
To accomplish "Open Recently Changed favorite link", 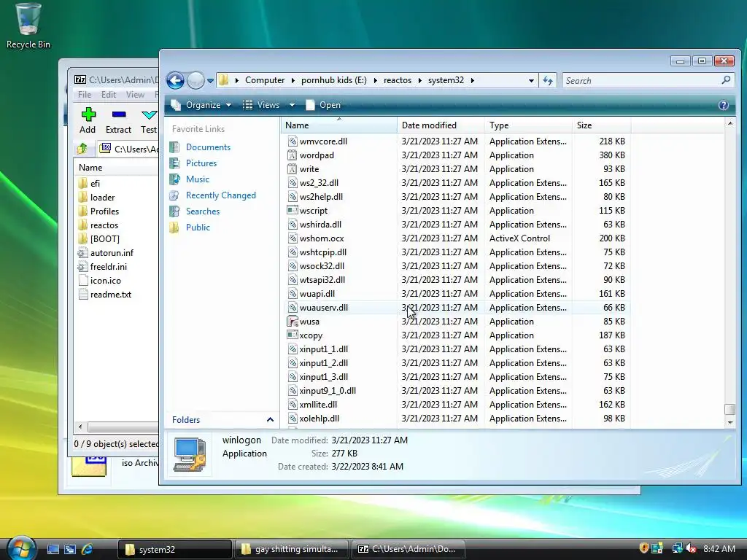I will point(220,195).
